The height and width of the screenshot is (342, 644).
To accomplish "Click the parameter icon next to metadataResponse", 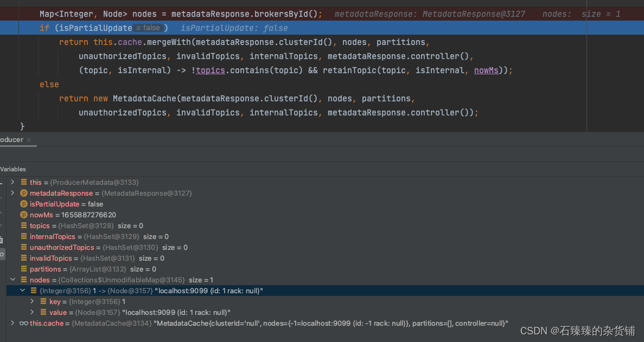I will click(x=24, y=193).
